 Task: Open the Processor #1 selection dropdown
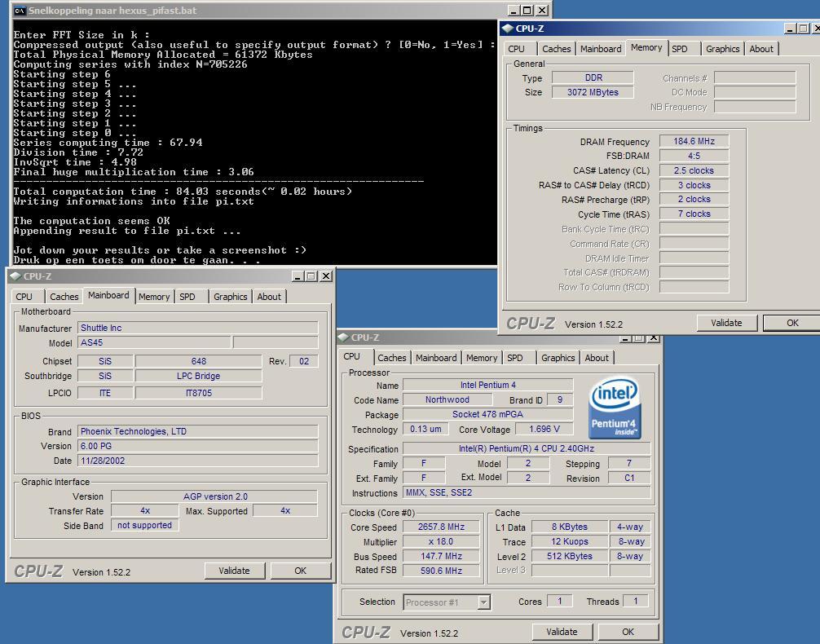click(483, 602)
